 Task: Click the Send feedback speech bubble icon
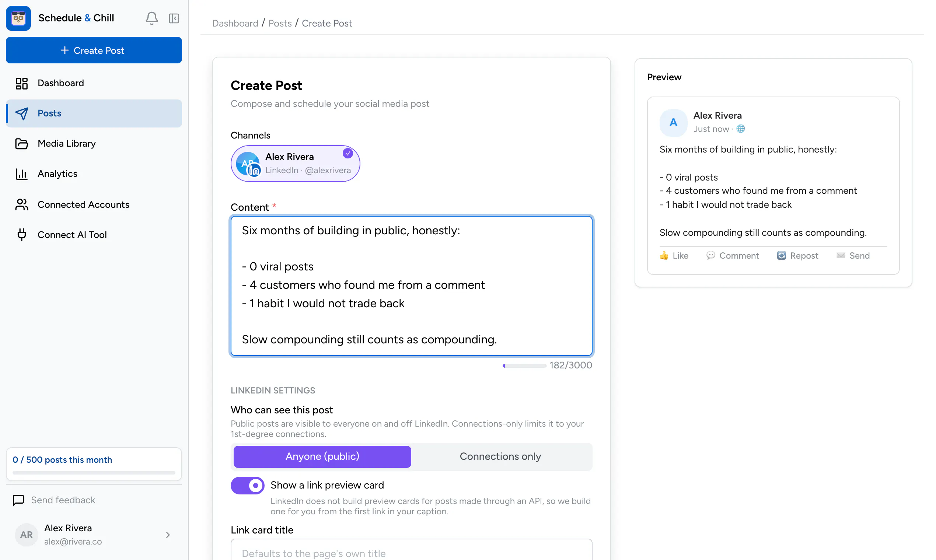coord(18,500)
